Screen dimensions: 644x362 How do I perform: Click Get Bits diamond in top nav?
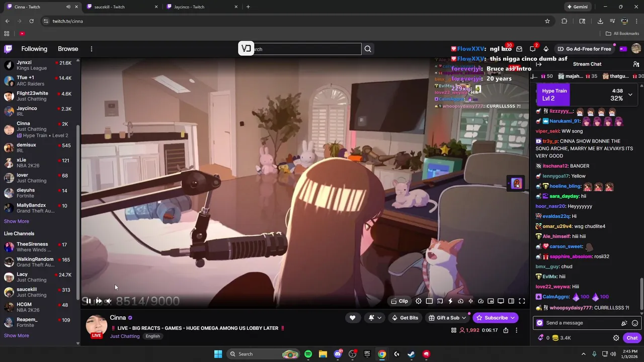pos(546,49)
